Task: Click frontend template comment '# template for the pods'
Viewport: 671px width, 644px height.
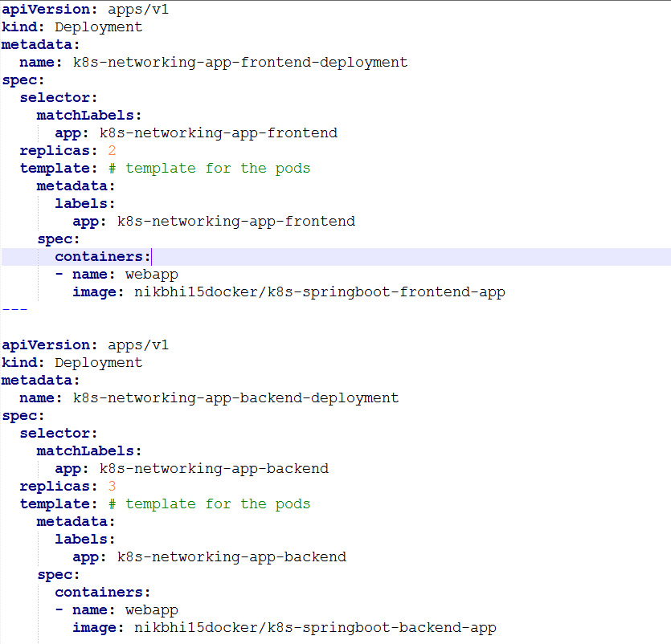Action: click(x=209, y=169)
